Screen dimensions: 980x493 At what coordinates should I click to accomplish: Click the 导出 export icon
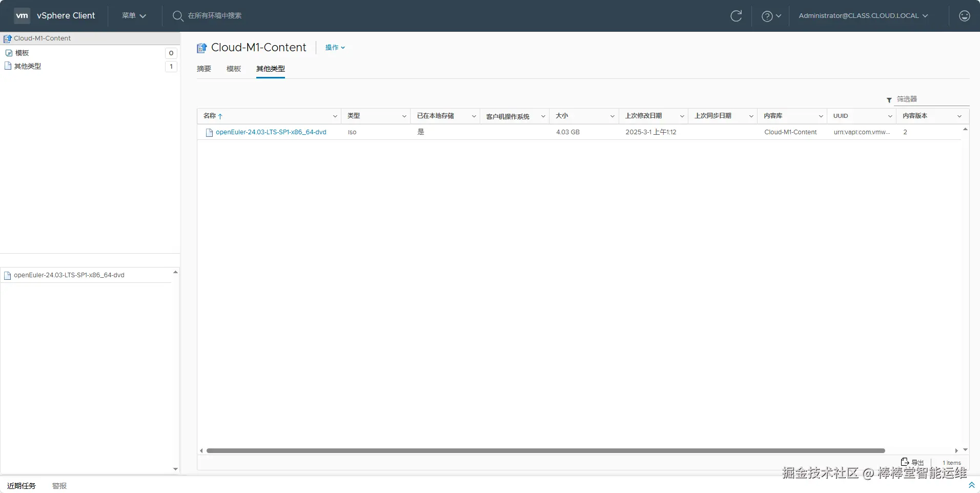point(905,462)
